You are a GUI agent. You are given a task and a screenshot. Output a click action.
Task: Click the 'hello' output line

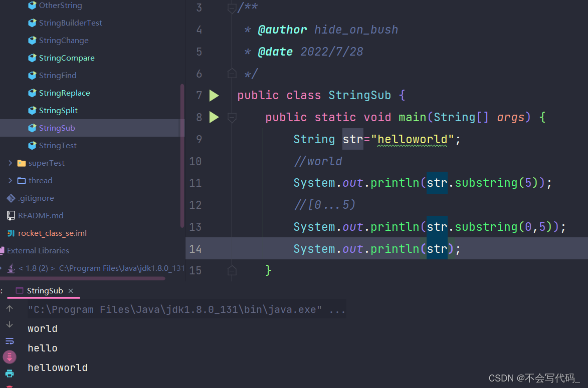point(43,348)
